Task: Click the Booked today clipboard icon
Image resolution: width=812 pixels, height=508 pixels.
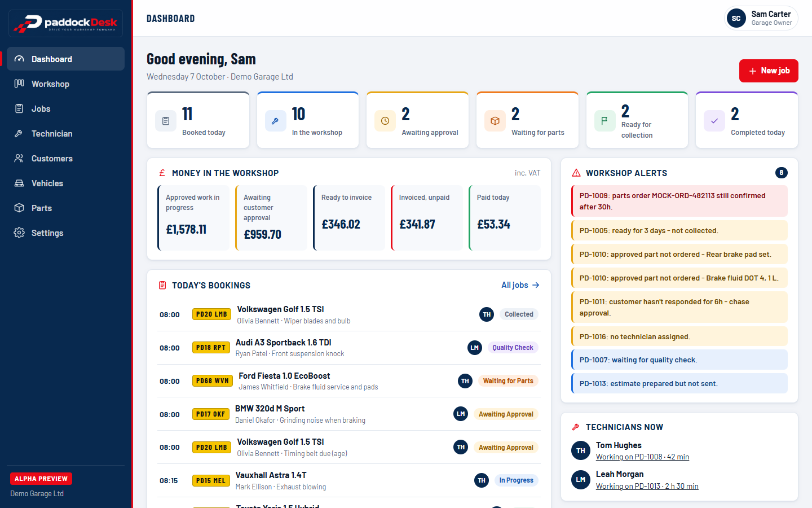Action: 166,121
